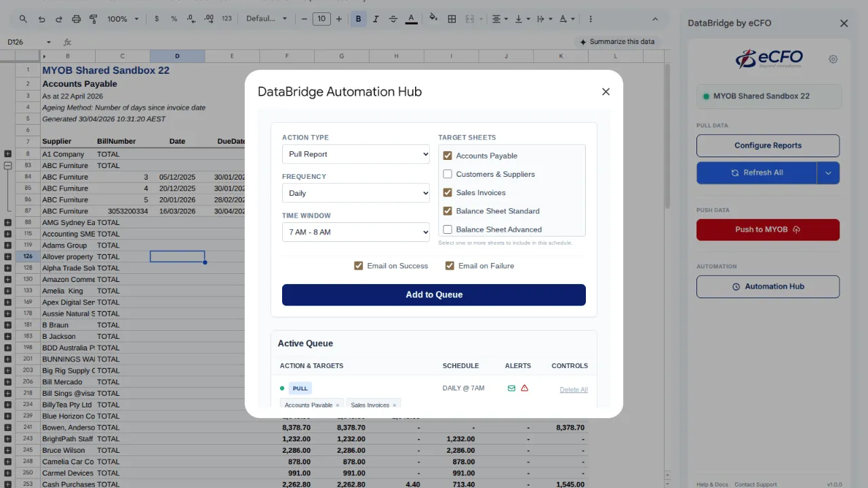This screenshot has height=488, width=868.
Task: Uncheck the Sales Invoices target sheet
Action: coord(448,192)
